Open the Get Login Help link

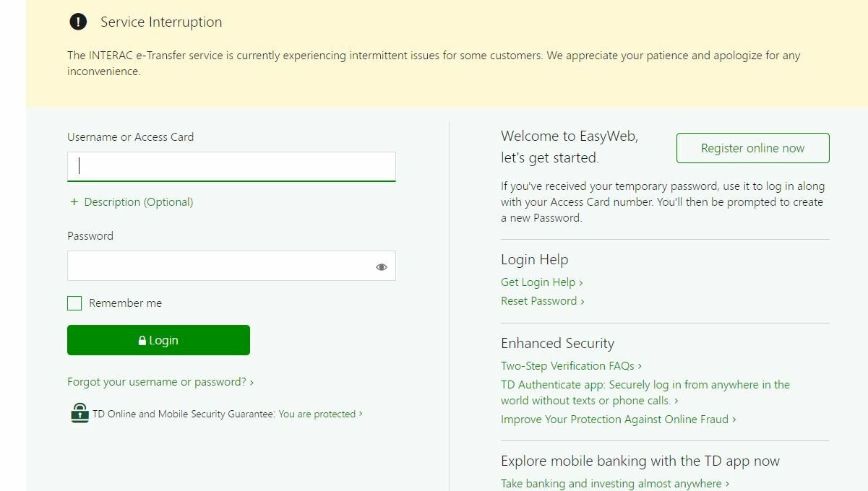click(x=541, y=282)
